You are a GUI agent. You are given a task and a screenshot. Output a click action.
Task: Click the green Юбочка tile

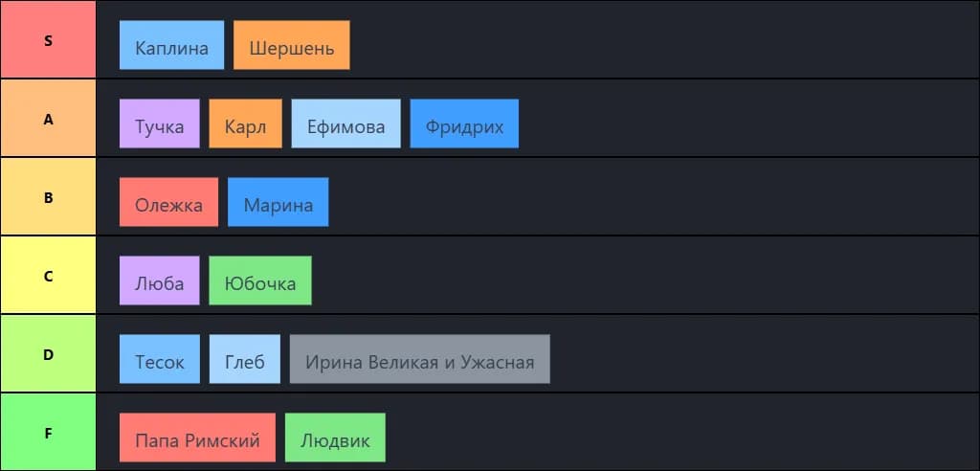(x=260, y=280)
